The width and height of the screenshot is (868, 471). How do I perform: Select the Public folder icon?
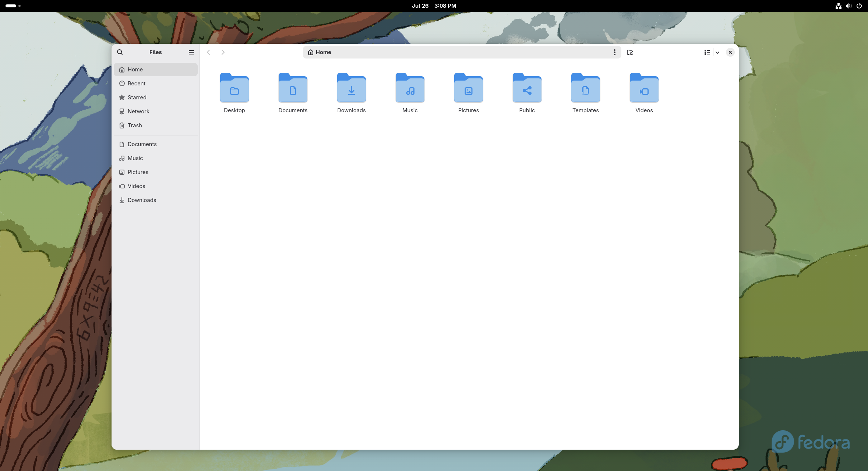point(527,88)
